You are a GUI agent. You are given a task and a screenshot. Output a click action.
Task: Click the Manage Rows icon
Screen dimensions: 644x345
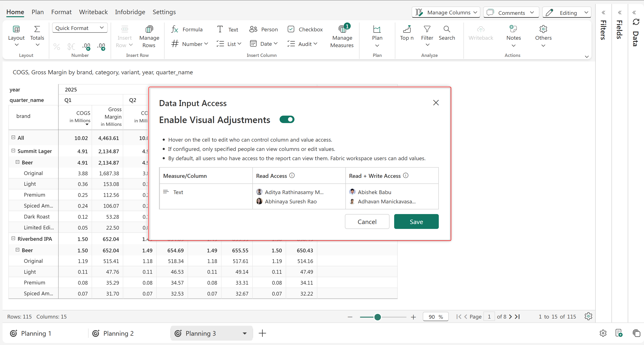click(x=149, y=29)
